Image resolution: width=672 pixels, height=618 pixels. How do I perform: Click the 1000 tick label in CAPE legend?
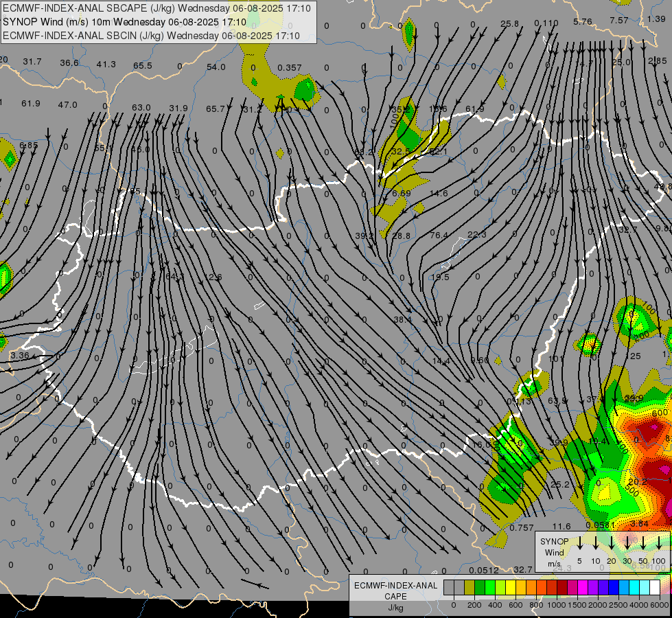tap(557, 605)
